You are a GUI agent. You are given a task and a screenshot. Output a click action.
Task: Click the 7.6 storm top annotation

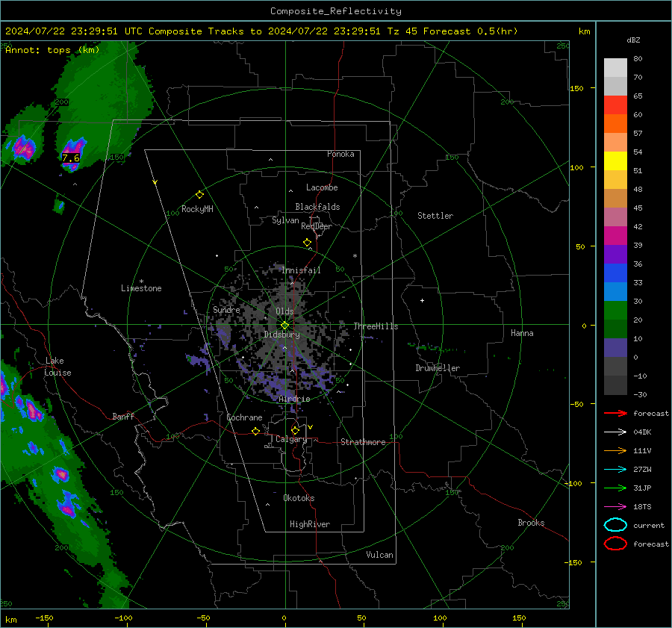pos(71,158)
